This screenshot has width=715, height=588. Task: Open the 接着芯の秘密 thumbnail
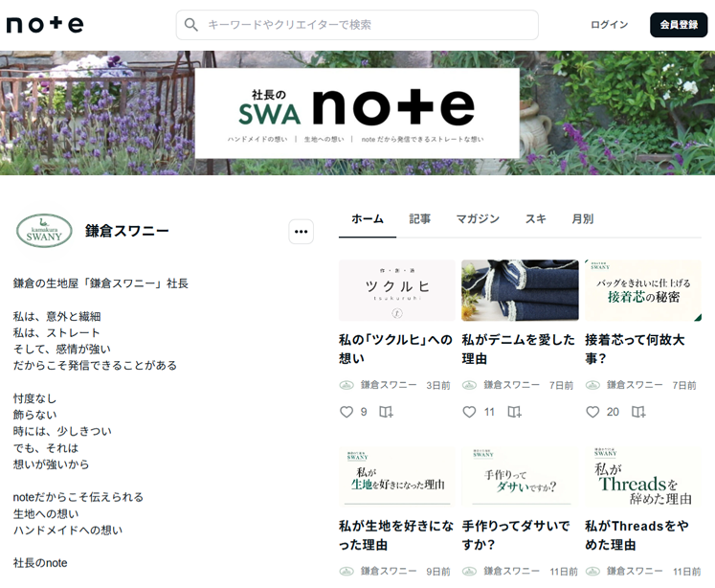[643, 290]
